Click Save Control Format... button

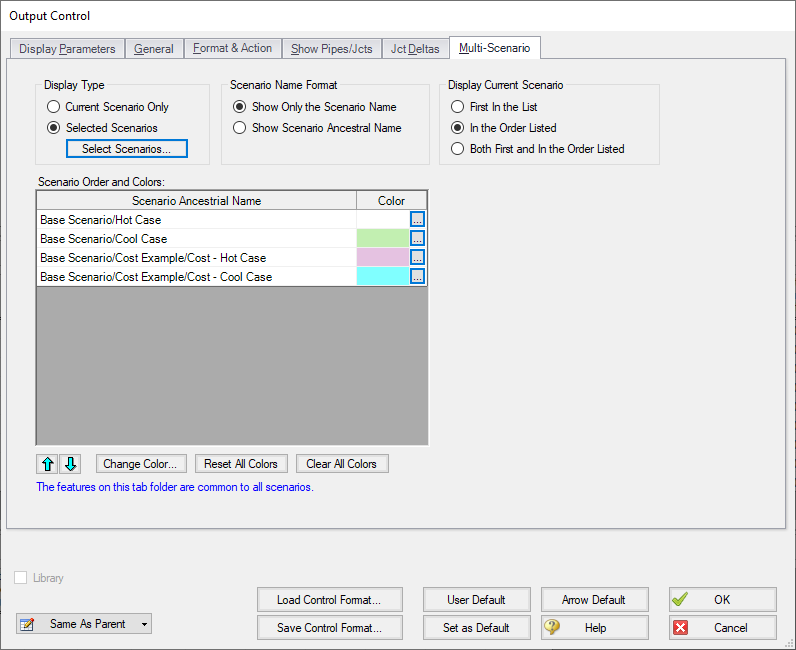coord(329,628)
